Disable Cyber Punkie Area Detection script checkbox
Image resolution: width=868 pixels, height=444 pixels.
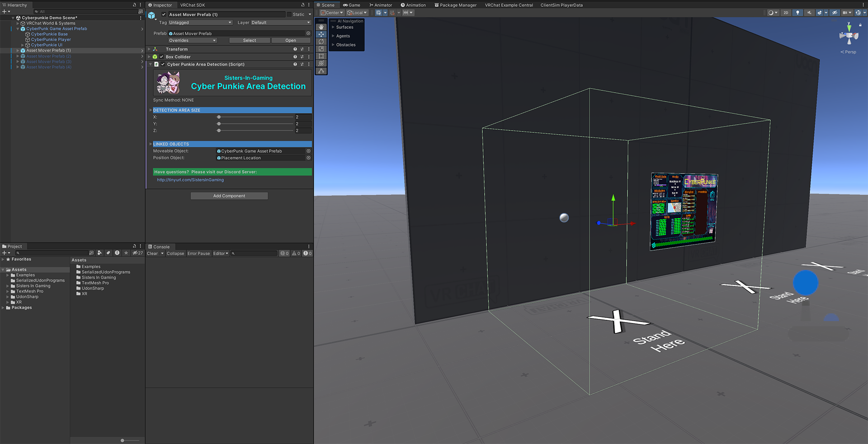pos(163,64)
